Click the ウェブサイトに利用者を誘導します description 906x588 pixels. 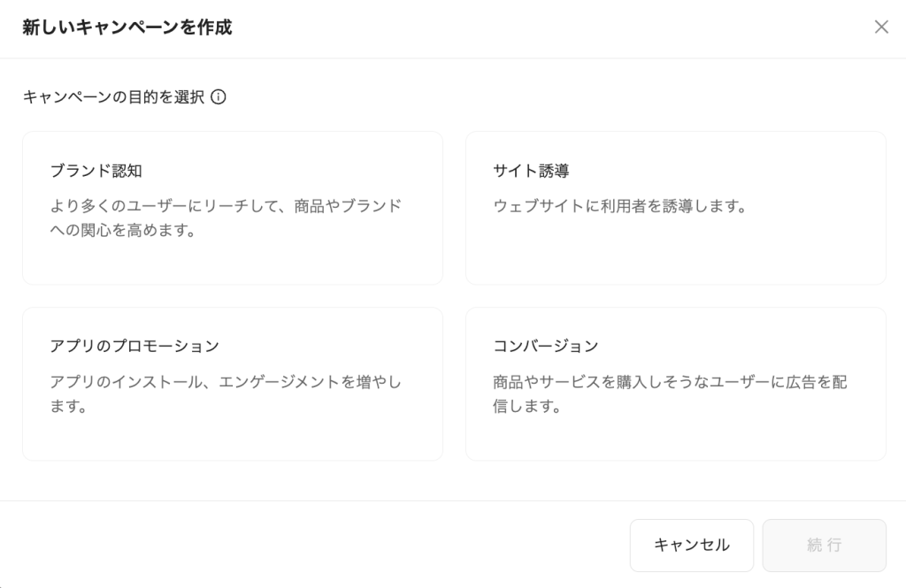click(x=620, y=206)
